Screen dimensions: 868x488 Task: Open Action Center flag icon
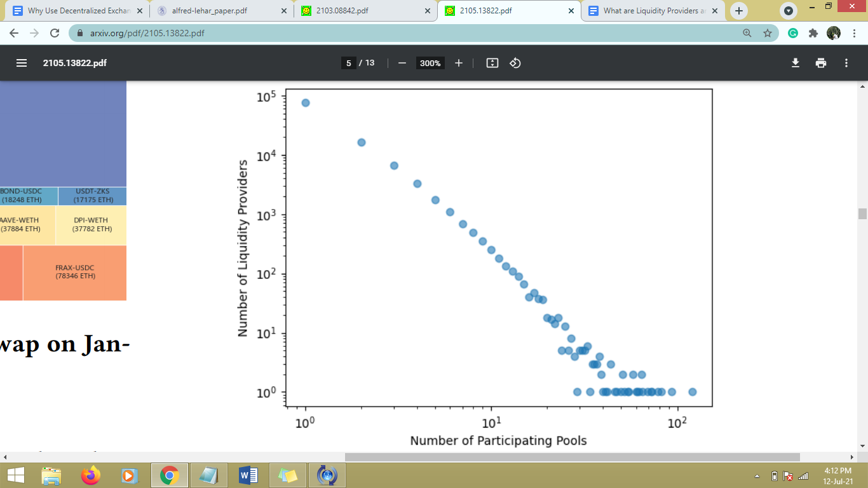click(x=788, y=476)
